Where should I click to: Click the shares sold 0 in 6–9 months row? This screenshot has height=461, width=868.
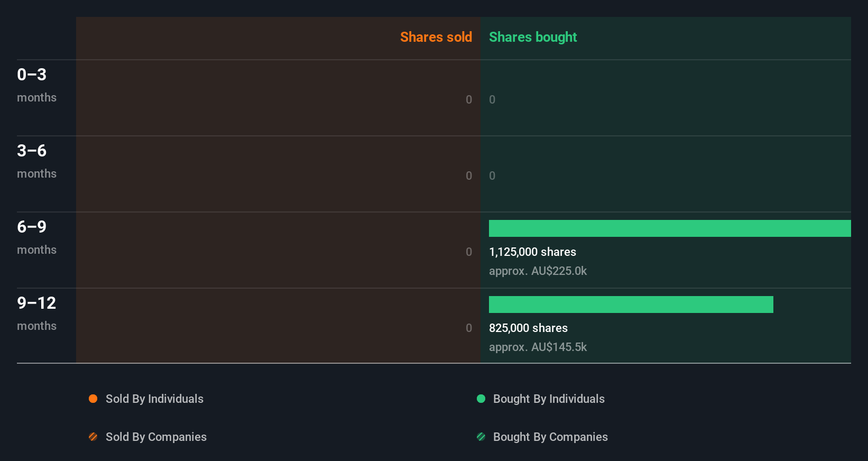click(x=469, y=252)
